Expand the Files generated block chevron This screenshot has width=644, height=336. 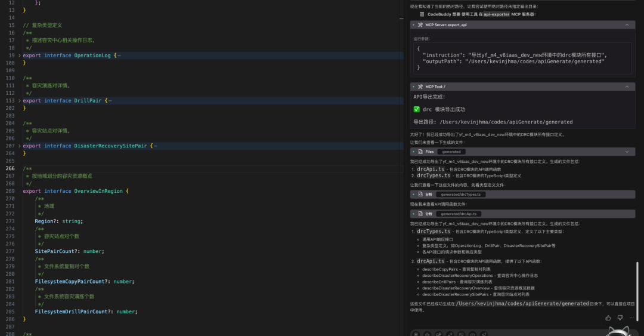[626, 152]
